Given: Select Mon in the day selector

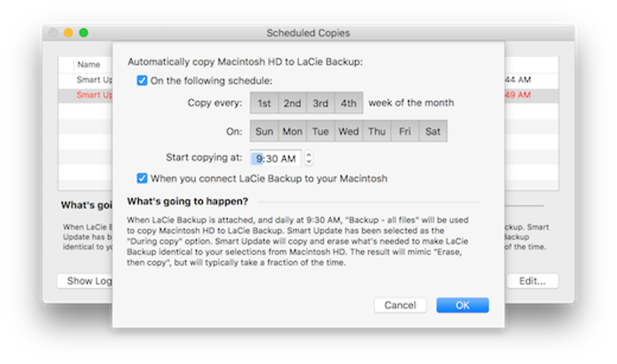Looking at the screenshot, I should (x=292, y=131).
